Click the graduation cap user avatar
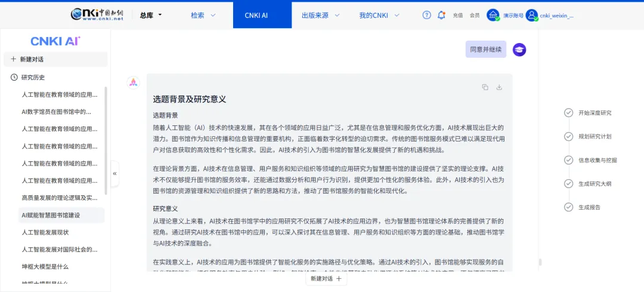Image resolution: width=644 pixels, height=292 pixels. [x=519, y=50]
